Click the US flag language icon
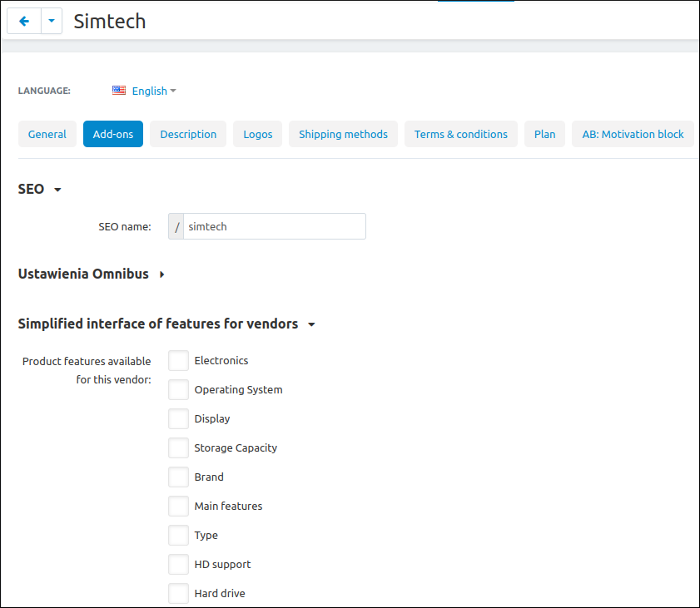The image size is (700, 608). click(119, 91)
